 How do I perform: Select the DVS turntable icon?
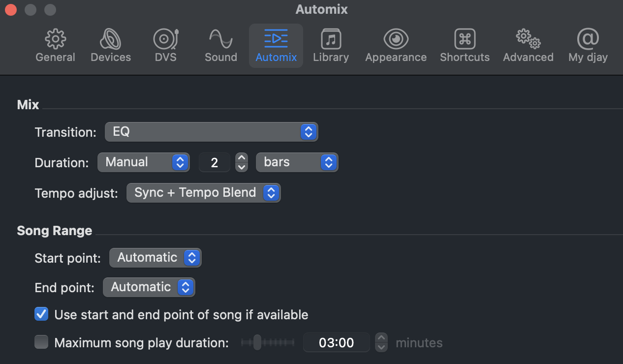pos(165,39)
